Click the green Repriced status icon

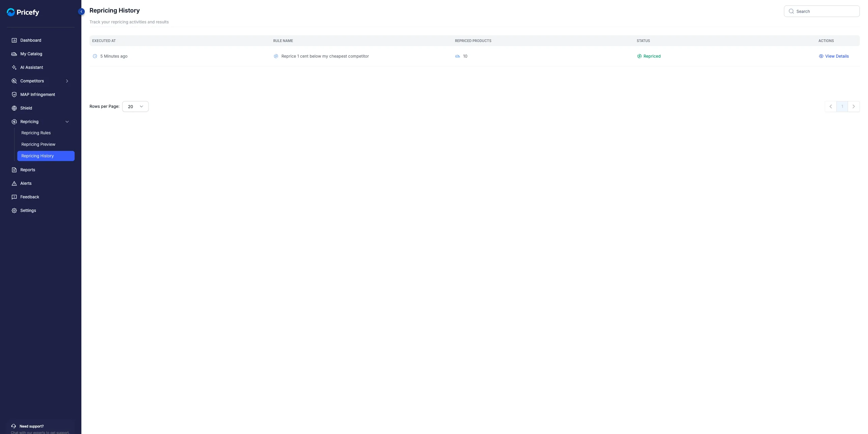click(639, 56)
